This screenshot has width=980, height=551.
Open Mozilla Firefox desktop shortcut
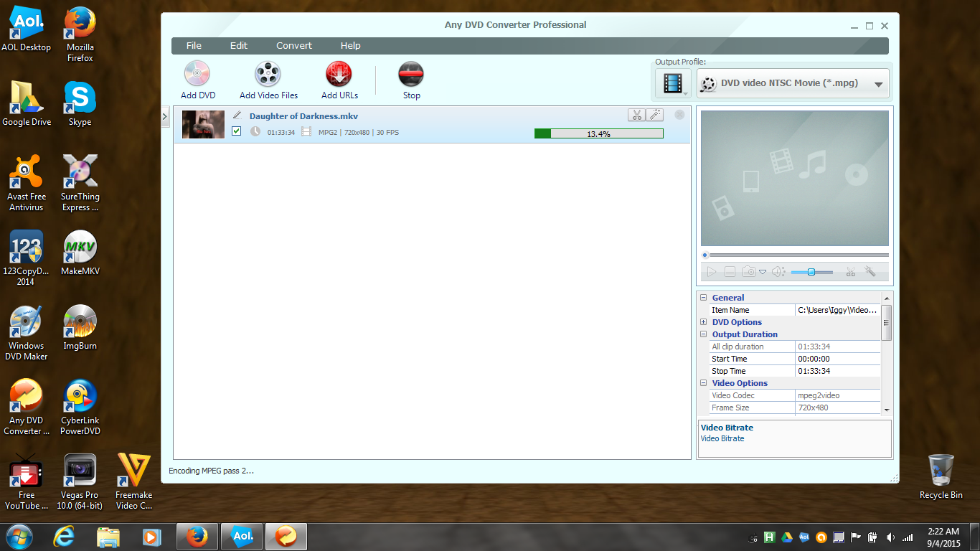click(80, 34)
